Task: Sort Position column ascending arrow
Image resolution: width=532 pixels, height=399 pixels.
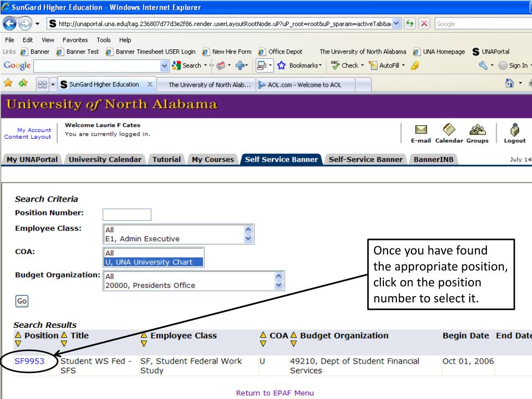Action: click(18, 335)
